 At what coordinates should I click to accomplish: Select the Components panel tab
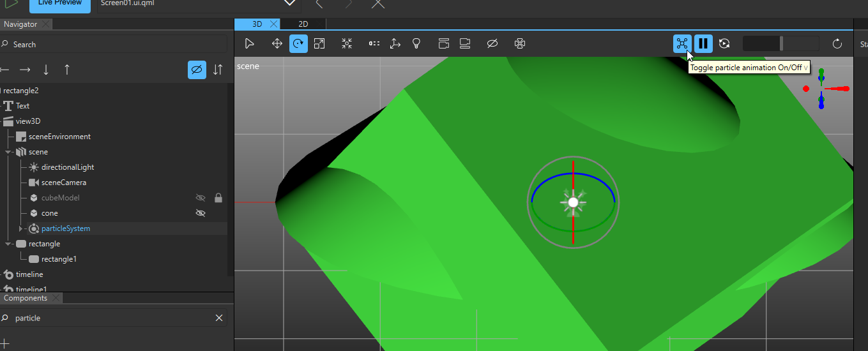click(26, 298)
